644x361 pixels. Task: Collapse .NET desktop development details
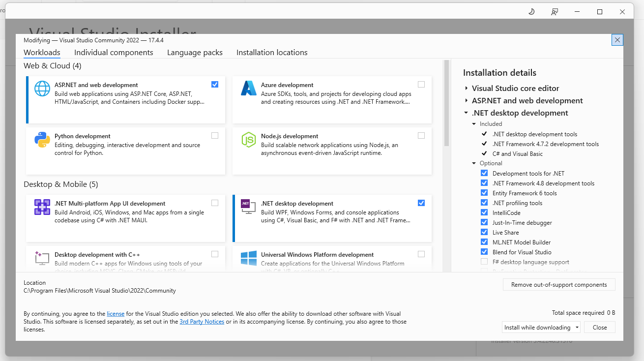(466, 113)
